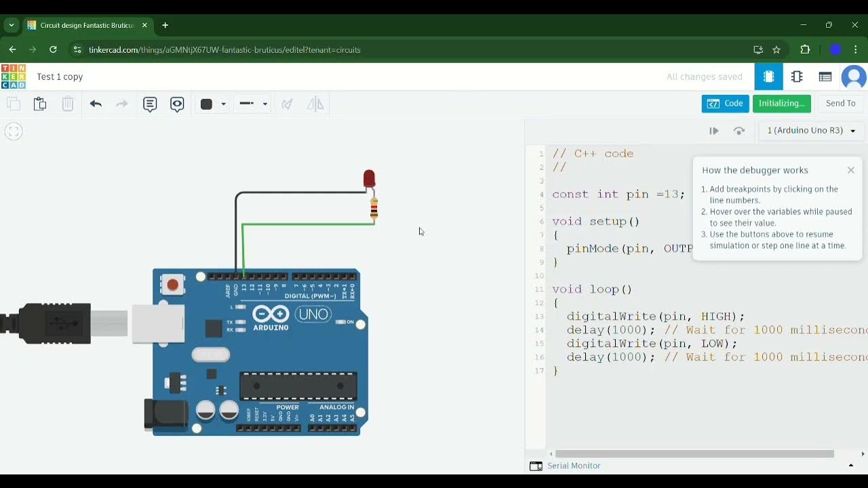The width and height of the screenshot is (868, 488).
Task: Click line number 8 in code gutter
Action: [541, 249]
